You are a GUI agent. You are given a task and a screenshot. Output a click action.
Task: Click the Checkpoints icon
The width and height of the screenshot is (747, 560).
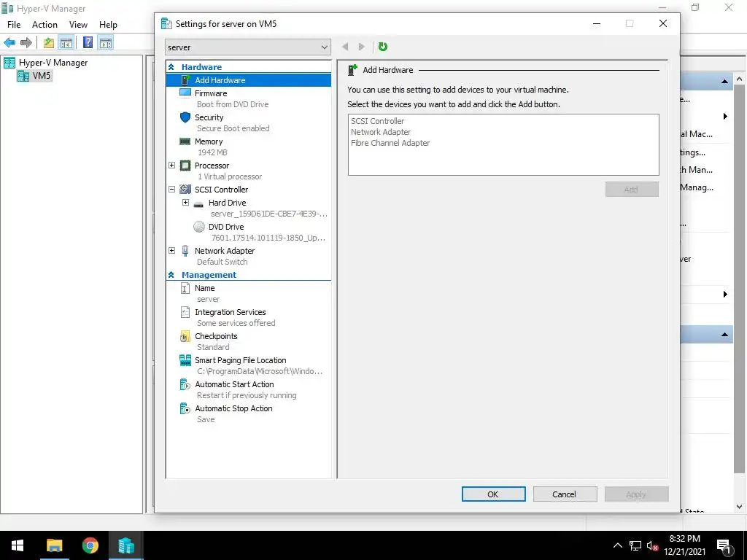tap(185, 336)
